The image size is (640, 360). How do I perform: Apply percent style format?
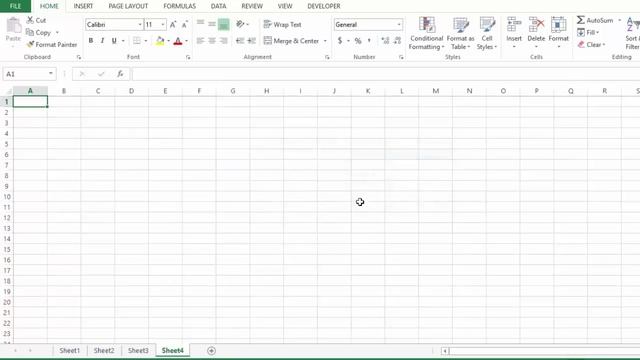click(x=358, y=40)
